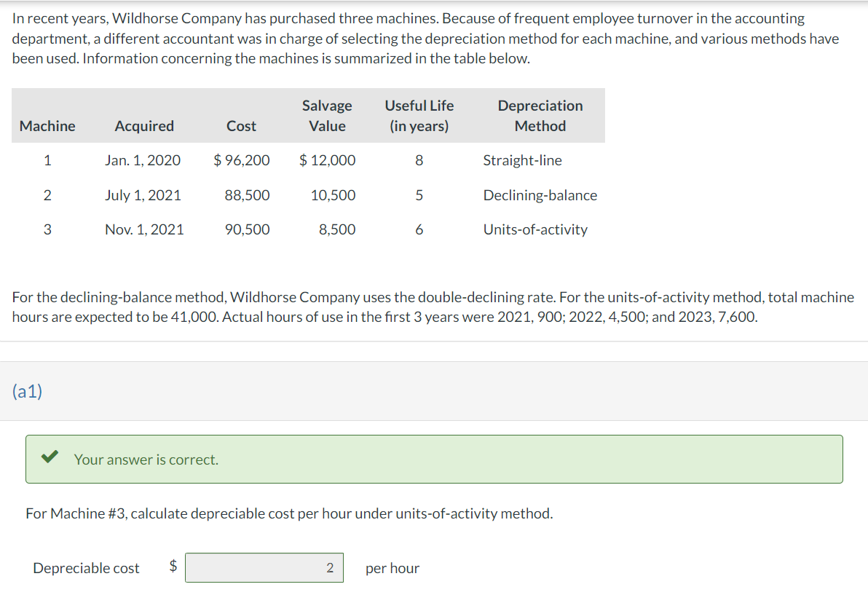The image size is (868, 611).
Task: Select the July 1, 2021 acquired date
Action: point(143,195)
